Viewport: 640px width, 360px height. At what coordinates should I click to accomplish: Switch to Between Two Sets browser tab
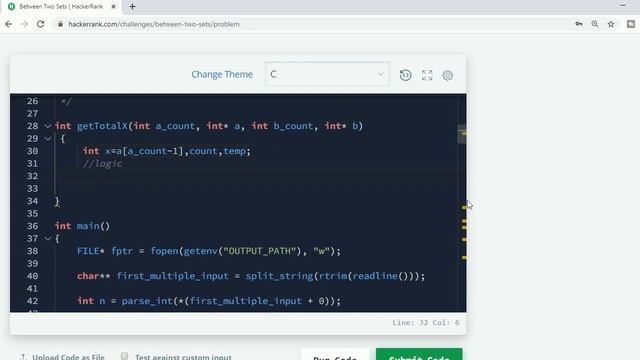61,7
